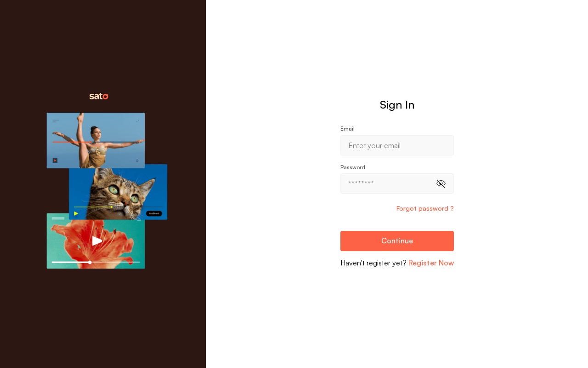This screenshot has width=588, height=368.
Task: Click the Password field label
Action: click(x=353, y=167)
